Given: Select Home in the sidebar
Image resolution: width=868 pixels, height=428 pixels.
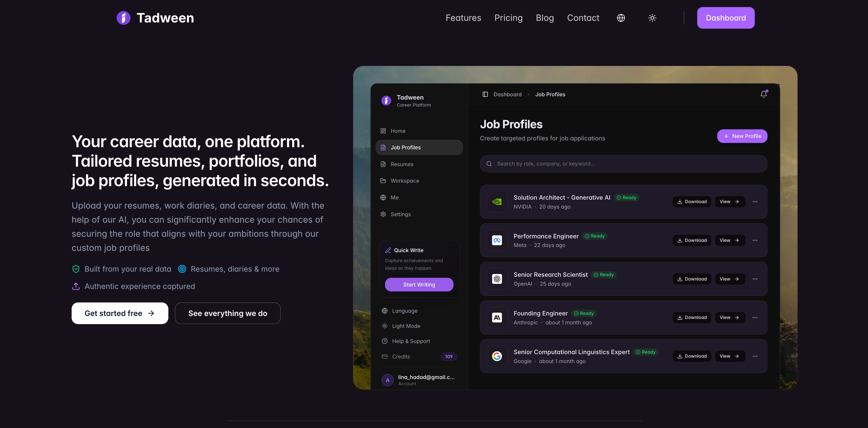Looking at the screenshot, I should tap(419, 131).
